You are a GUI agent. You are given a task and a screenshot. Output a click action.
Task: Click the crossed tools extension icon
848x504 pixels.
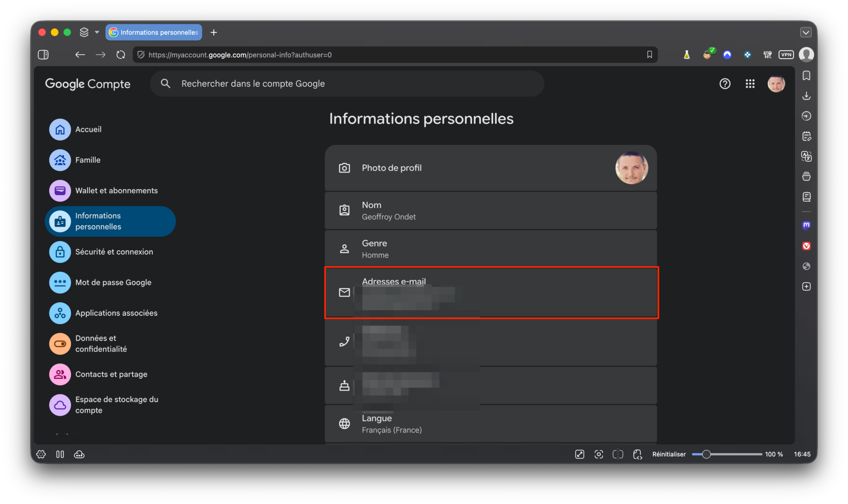click(x=768, y=55)
